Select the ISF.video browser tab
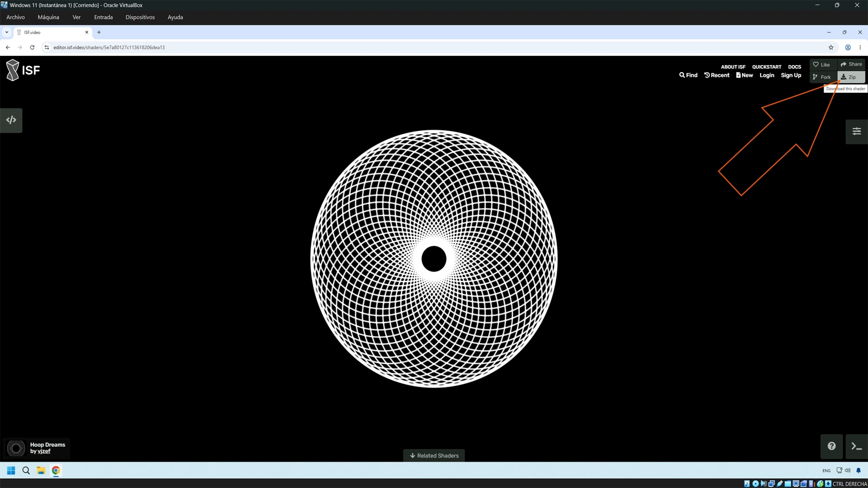Viewport: 868px width, 488px height. (53, 32)
